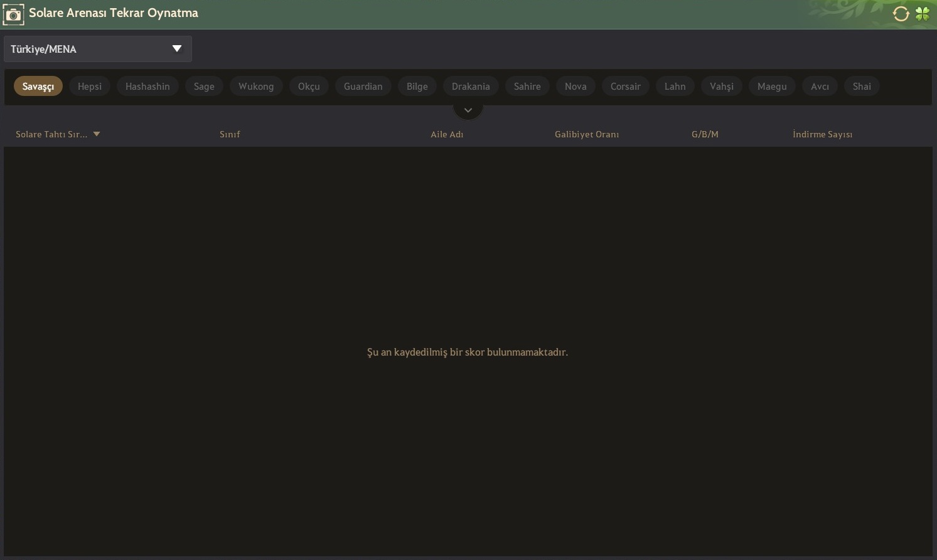Filter replays by Wukong class

pyautogui.click(x=256, y=87)
